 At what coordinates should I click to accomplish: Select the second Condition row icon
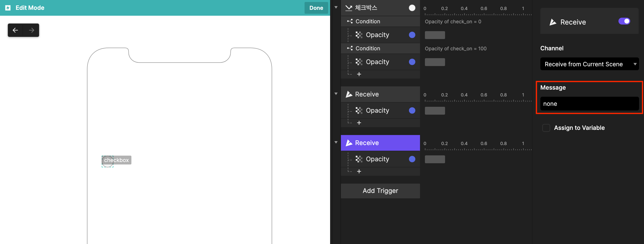[x=350, y=48]
